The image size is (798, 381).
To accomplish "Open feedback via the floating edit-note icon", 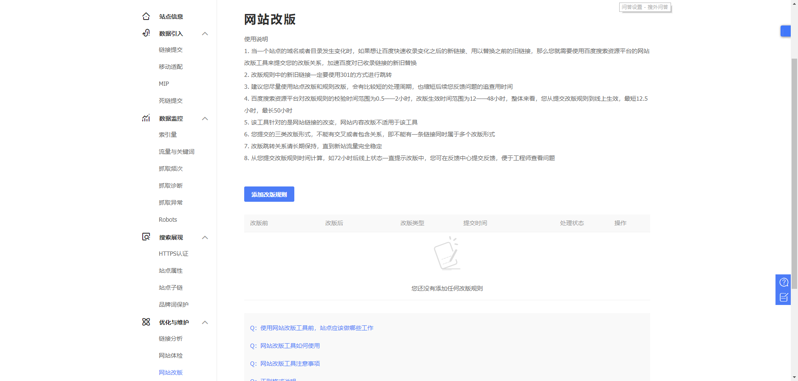I will pyautogui.click(x=784, y=297).
